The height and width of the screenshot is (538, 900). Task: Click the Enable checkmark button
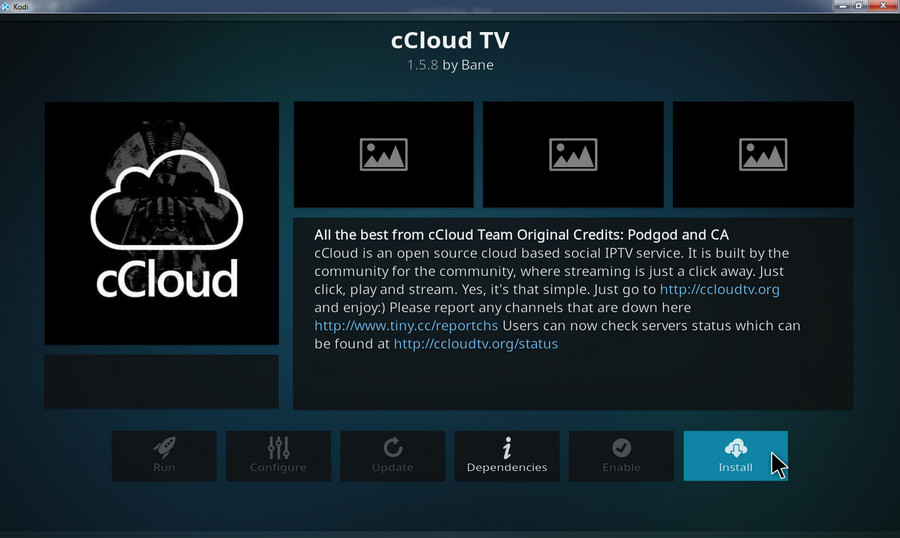(621, 456)
